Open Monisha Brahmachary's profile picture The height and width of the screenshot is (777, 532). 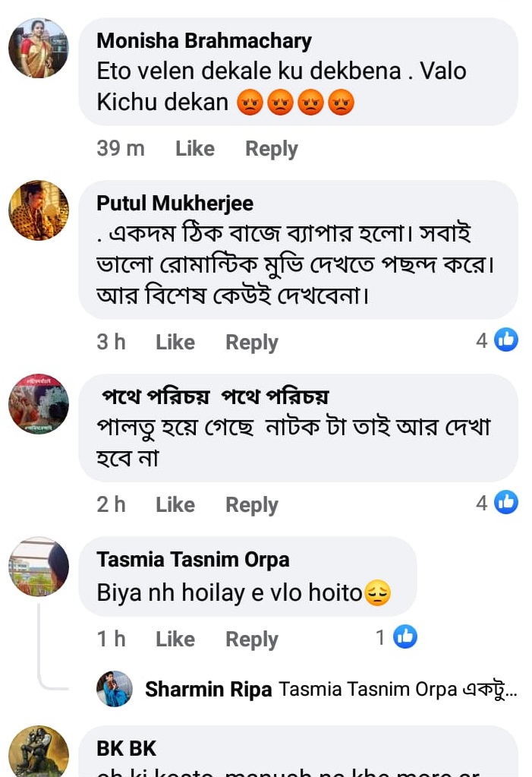pyautogui.click(x=39, y=49)
